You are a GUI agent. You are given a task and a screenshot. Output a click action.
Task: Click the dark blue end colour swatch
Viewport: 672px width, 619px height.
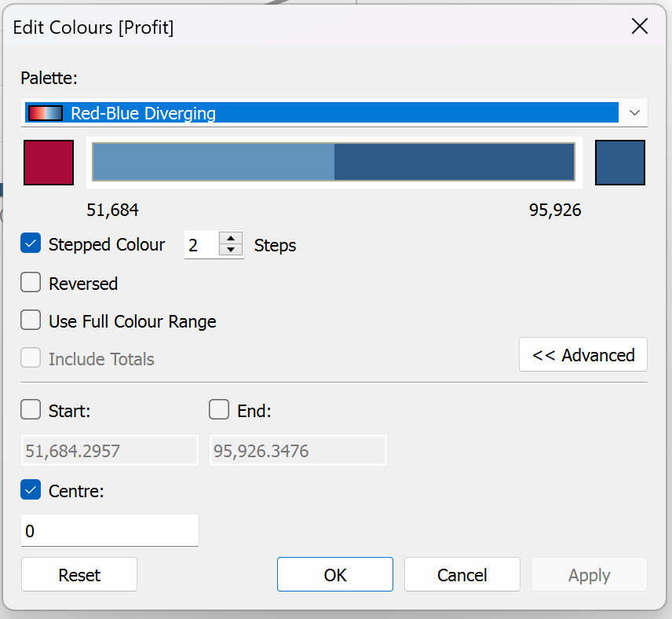[620, 163]
